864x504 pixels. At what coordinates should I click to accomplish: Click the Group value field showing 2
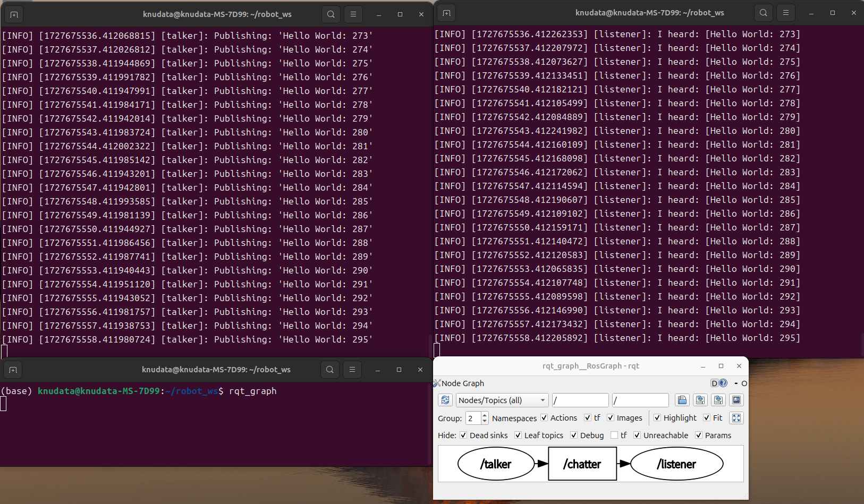tap(473, 418)
